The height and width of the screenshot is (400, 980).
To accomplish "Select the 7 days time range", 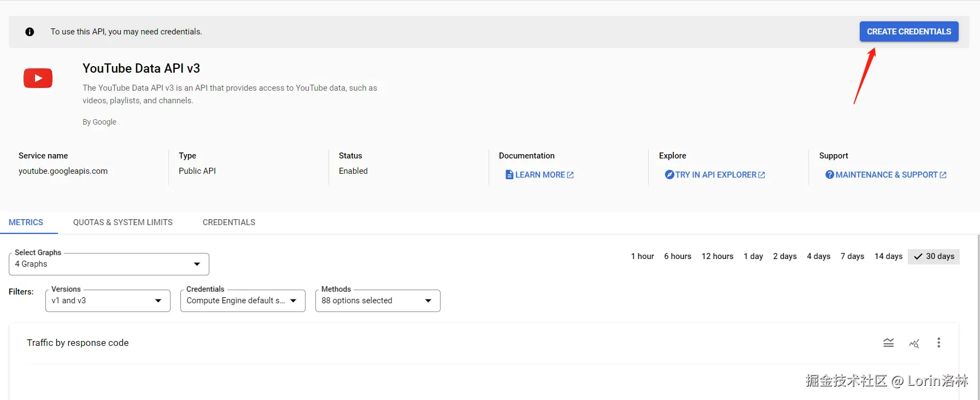I will click(853, 256).
